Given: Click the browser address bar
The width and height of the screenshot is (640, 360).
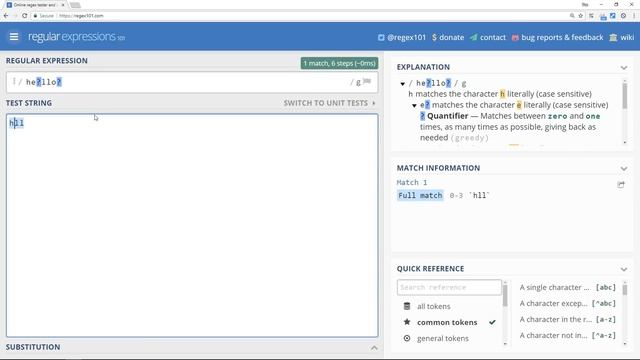Looking at the screenshot, I should [300, 16].
